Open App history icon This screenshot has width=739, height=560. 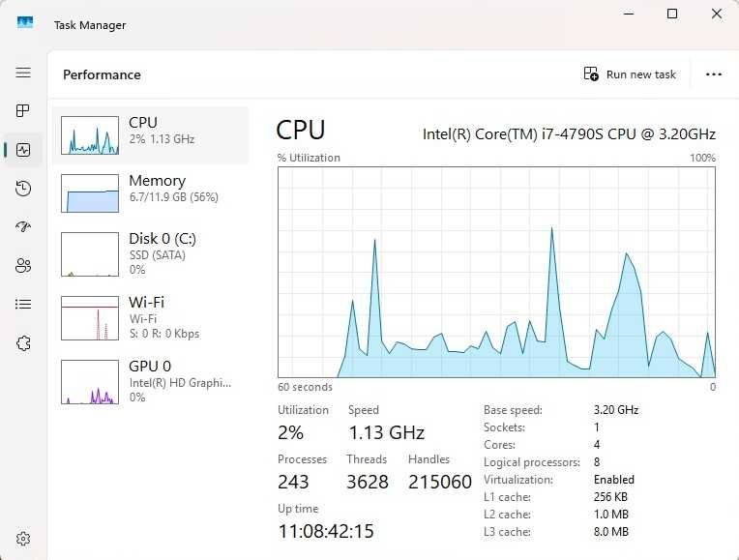click(23, 189)
